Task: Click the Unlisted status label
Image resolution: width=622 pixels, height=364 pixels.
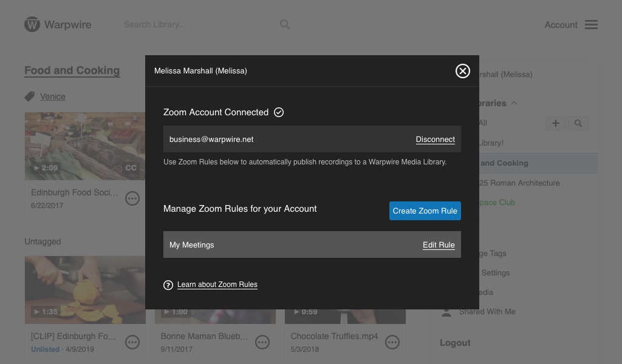Action: tap(45, 349)
